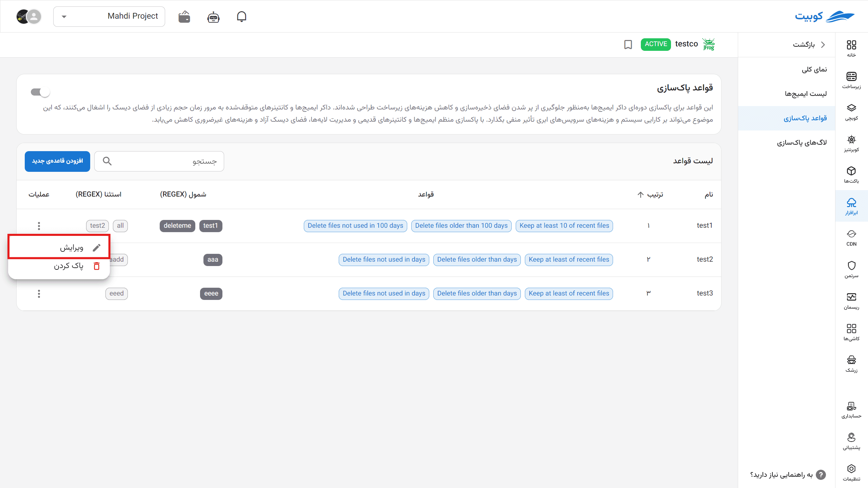The image size is (868, 488).
Task: Click 'Delete files older than 100 days' tag
Action: click(x=461, y=226)
